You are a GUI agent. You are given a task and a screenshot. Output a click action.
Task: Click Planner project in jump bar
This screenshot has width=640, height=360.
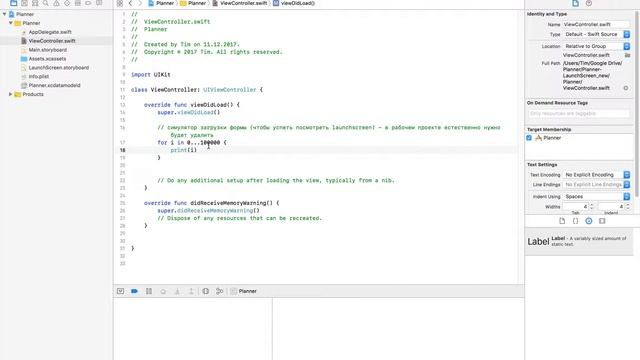pos(161,3)
